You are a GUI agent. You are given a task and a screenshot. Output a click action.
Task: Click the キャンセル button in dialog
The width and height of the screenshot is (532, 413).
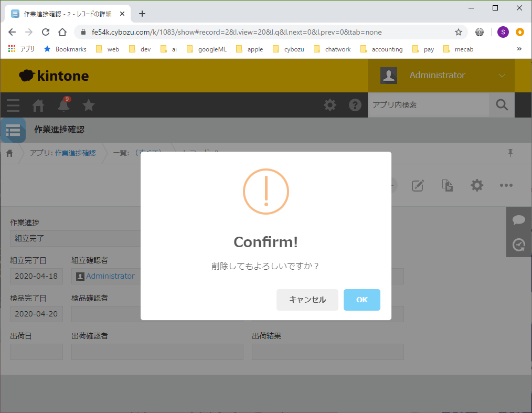[x=307, y=300]
